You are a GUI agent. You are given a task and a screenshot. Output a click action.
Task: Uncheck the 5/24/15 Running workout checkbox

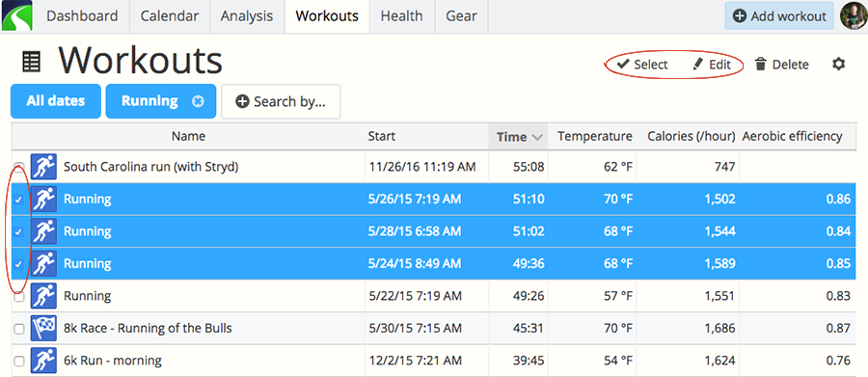tap(19, 264)
